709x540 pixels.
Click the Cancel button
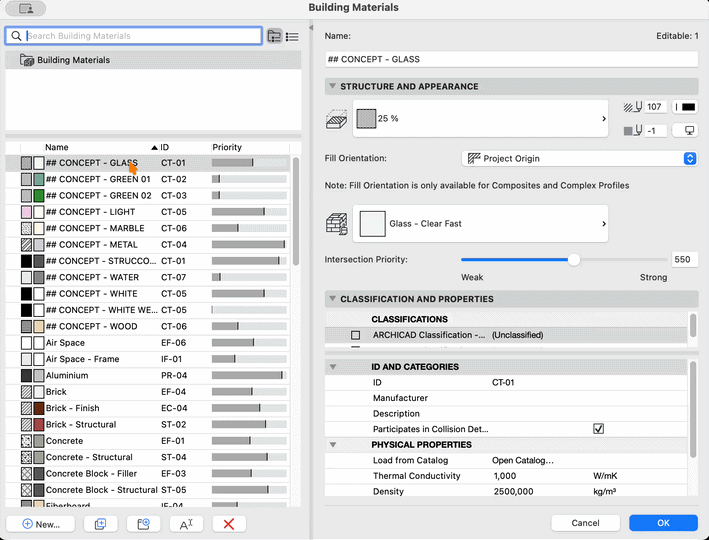[585, 523]
